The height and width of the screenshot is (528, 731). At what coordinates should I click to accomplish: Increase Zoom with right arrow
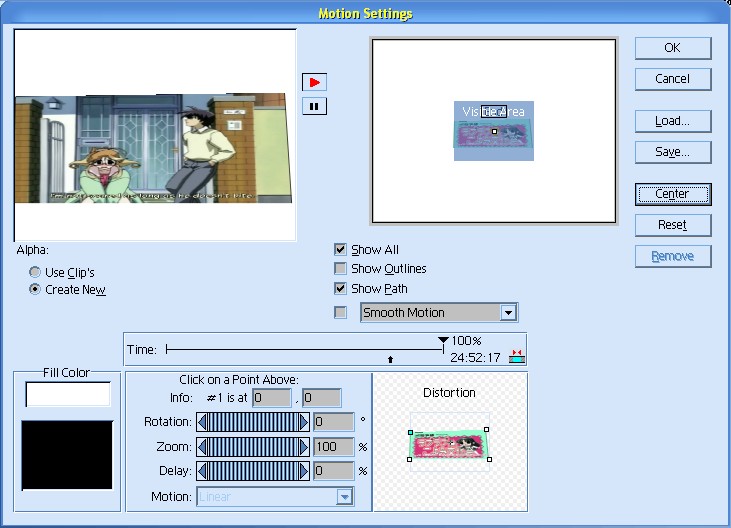(x=304, y=447)
